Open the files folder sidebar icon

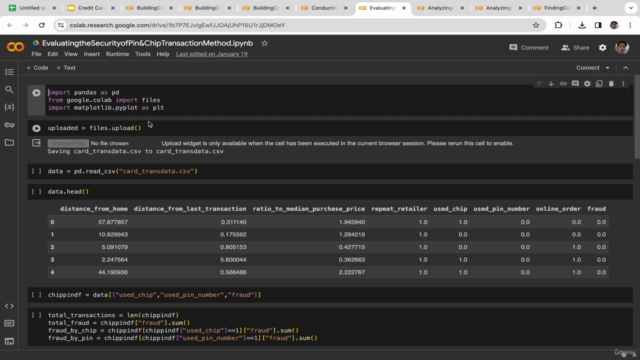point(9,142)
